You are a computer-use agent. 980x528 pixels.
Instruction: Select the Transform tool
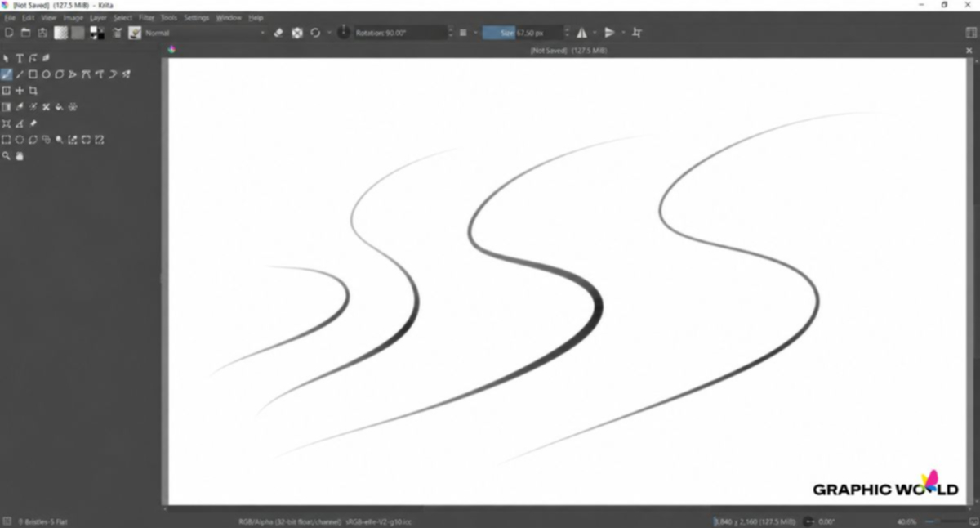point(7,91)
